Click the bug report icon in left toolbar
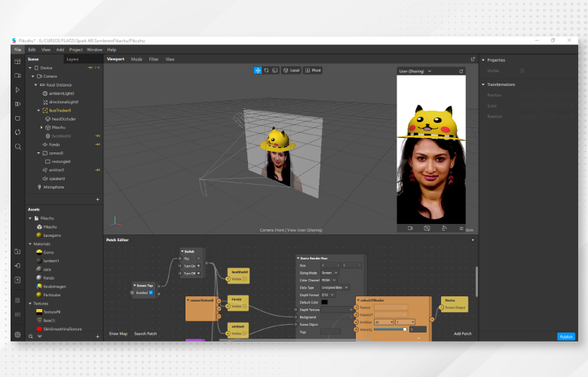 (x=17, y=301)
